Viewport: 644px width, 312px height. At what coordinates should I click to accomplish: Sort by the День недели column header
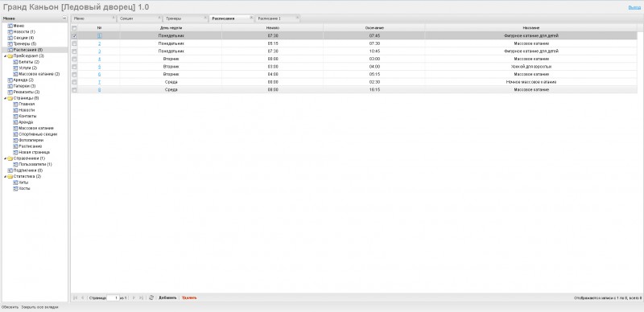(171, 27)
